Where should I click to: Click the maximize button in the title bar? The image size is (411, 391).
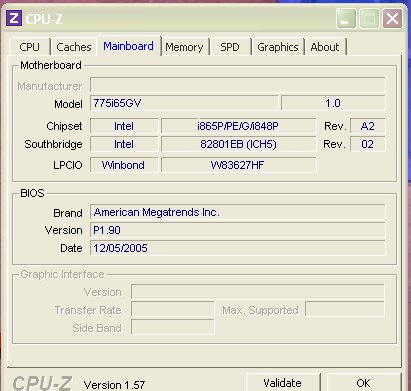[x=369, y=19]
